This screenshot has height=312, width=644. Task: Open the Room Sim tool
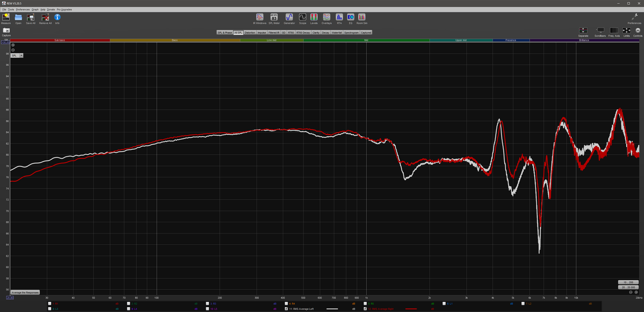coord(362,17)
